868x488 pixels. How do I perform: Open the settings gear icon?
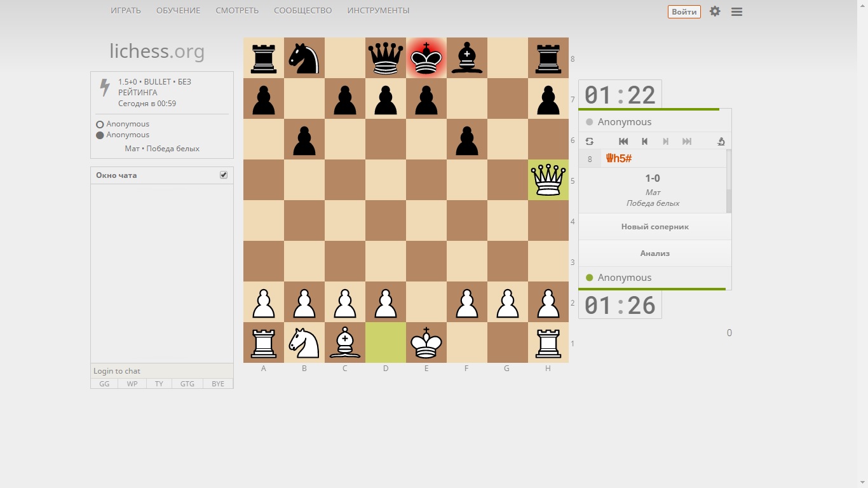coord(715,11)
